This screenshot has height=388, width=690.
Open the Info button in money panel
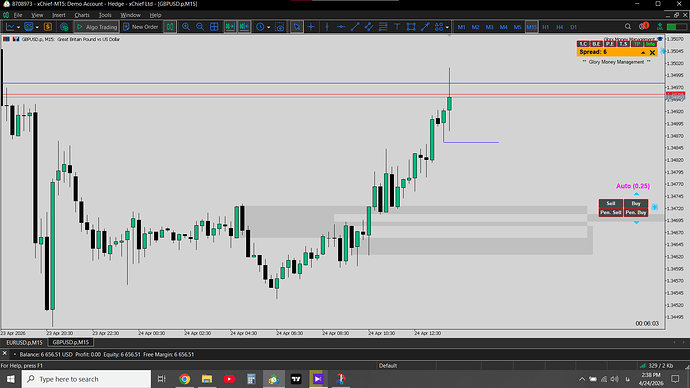click(650, 44)
